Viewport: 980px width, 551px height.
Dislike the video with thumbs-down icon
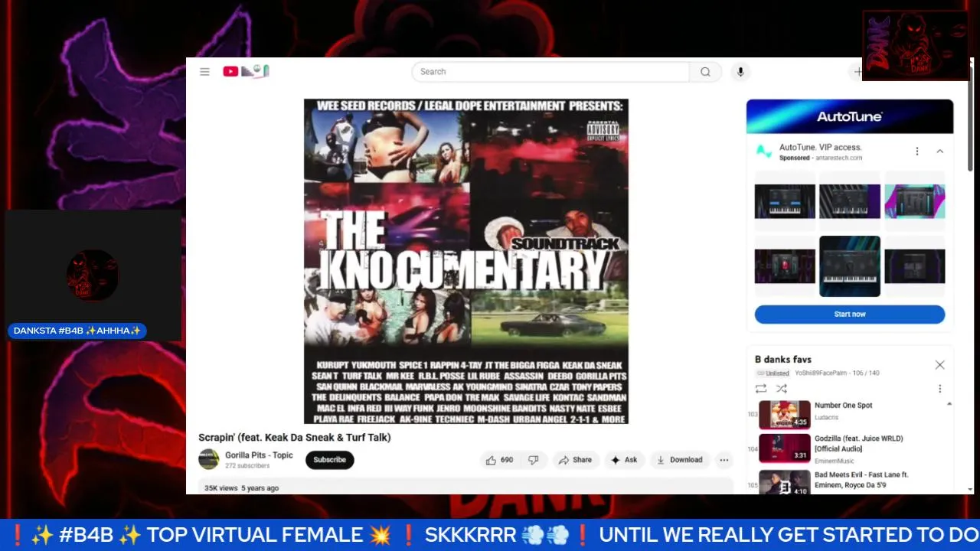pos(534,460)
